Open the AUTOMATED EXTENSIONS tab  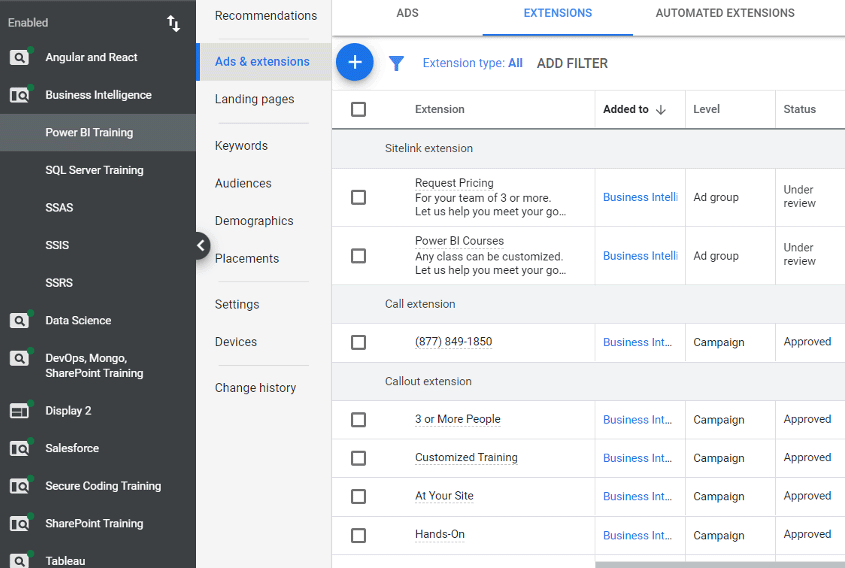click(725, 13)
